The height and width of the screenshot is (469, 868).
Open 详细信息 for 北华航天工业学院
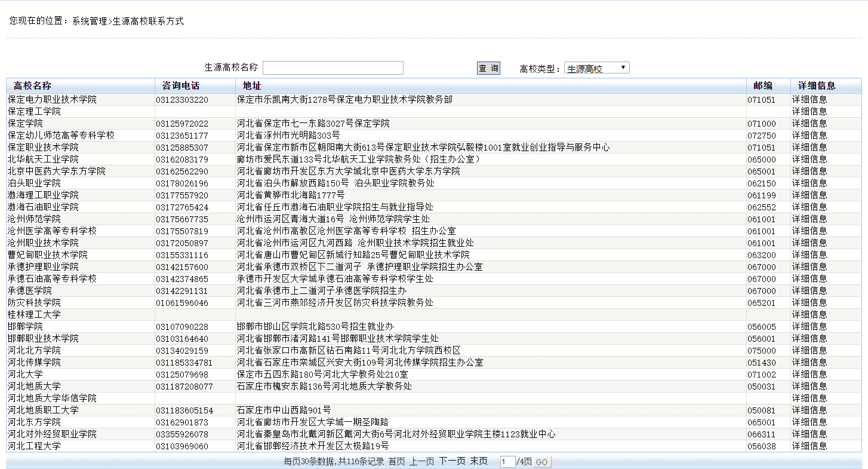[x=809, y=160]
